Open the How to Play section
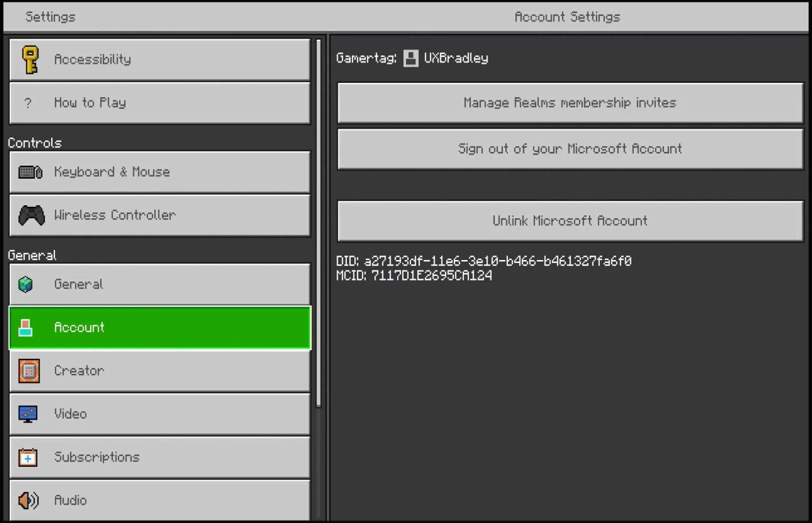Viewport: 812px width, 523px height. 160,103
